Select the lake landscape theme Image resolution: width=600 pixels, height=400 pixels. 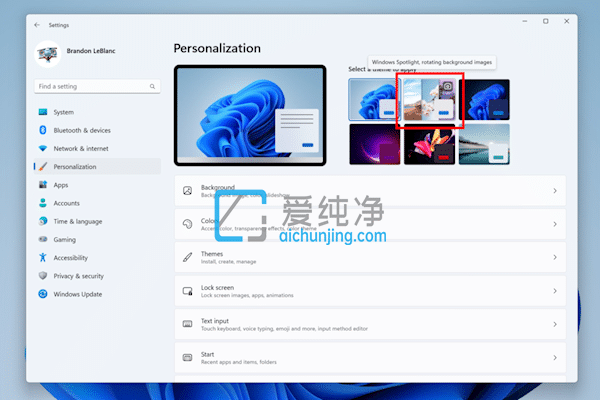(x=484, y=144)
